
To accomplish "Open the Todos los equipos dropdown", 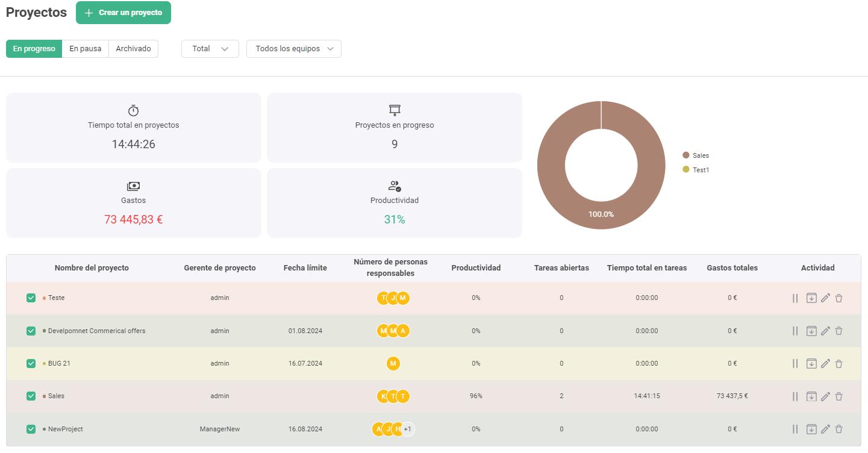I will pyautogui.click(x=294, y=49).
